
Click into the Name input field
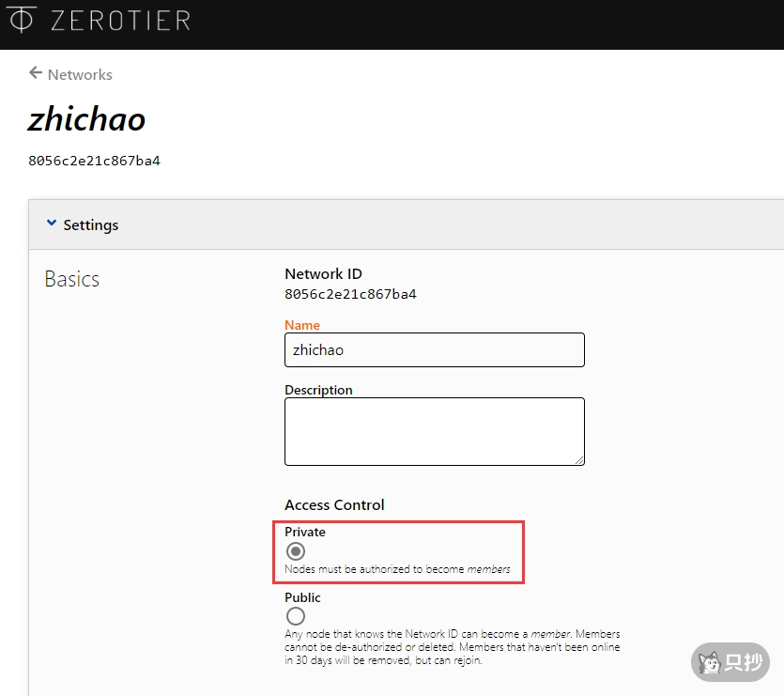pyautogui.click(x=434, y=349)
